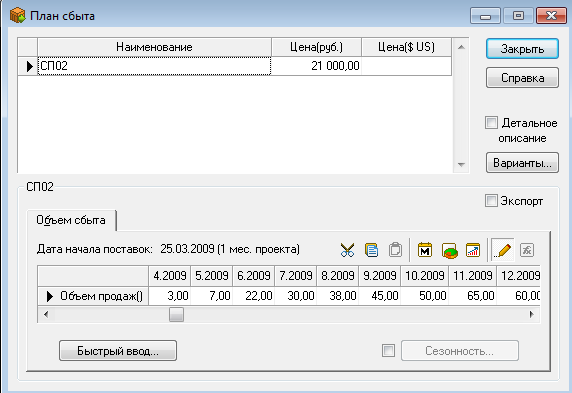Minimize the План сбыта window
Screen dimensions: 572x393
pos(485,16)
